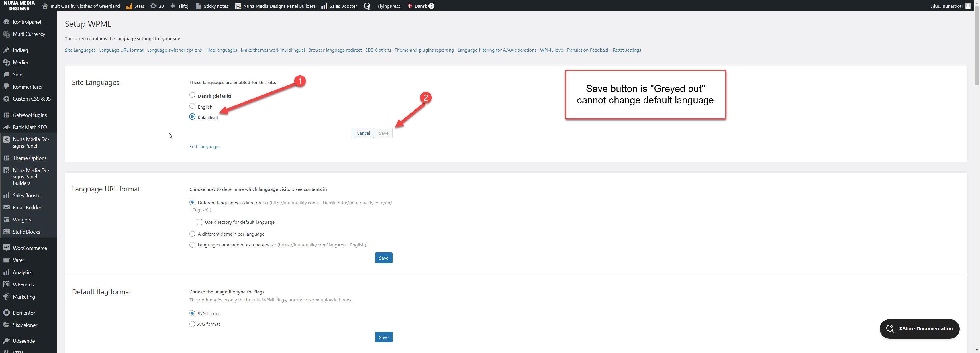Open the WPForms sidebar icon
Image resolution: width=980 pixels, height=353 pixels.
point(7,285)
